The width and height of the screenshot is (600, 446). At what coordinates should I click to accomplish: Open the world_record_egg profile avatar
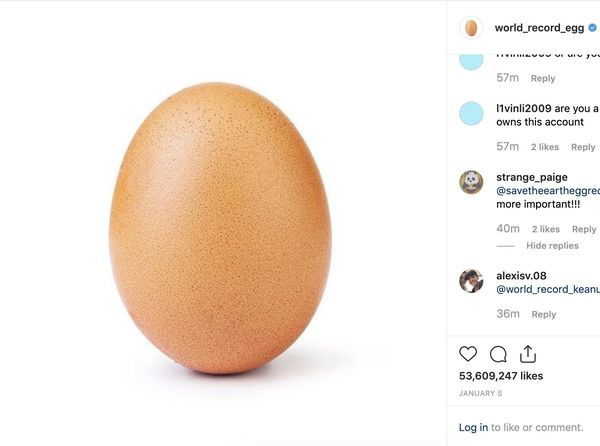(471, 28)
